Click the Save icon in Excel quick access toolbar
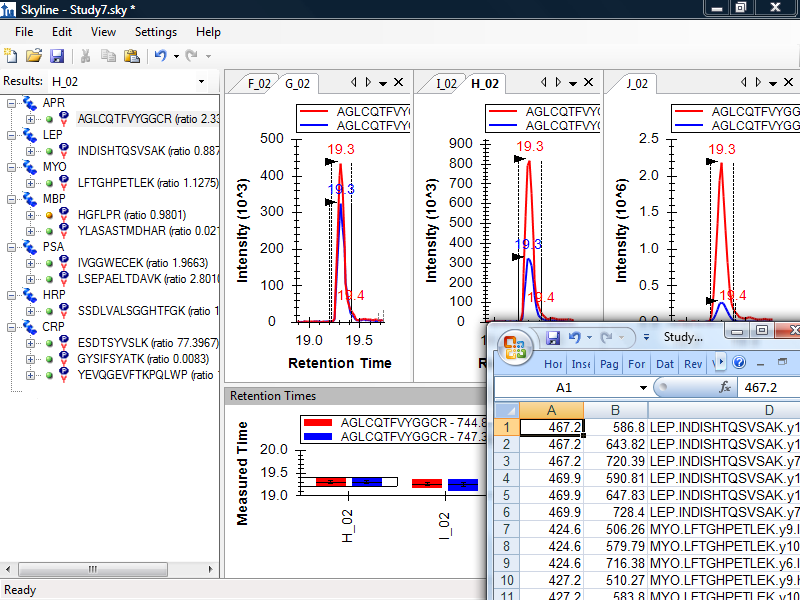This screenshot has height=600, width=800. pos(553,337)
